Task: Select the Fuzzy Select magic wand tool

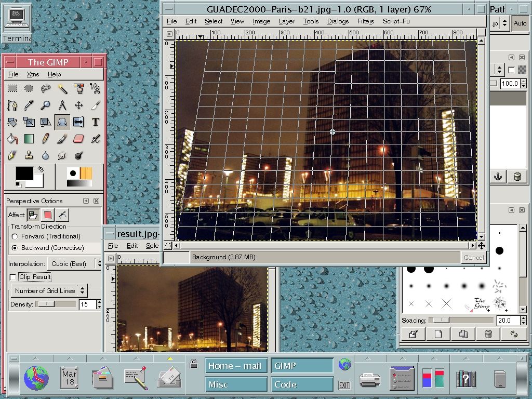Action: coord(62,88)
